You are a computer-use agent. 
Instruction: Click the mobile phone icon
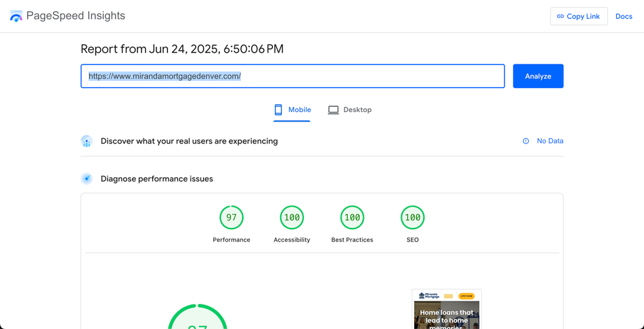(x=278, y=109)
